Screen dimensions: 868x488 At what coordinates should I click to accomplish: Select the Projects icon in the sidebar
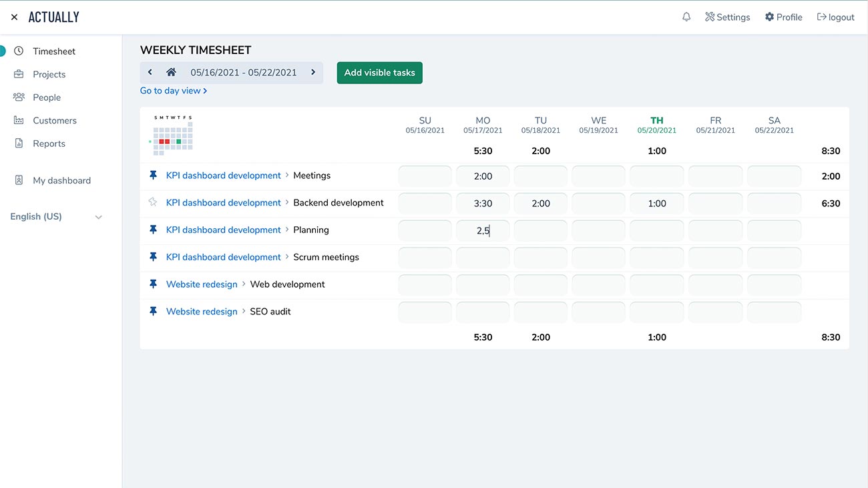click(20, 73)
